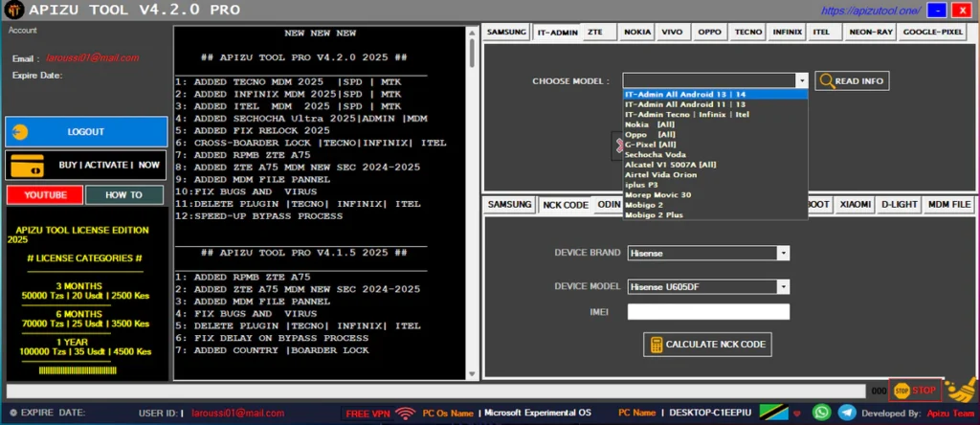Choose IT-Admin Tecno | Infinix | Itel option
Viewport: 980px width, 425px height.
click(x=715, y=114)
